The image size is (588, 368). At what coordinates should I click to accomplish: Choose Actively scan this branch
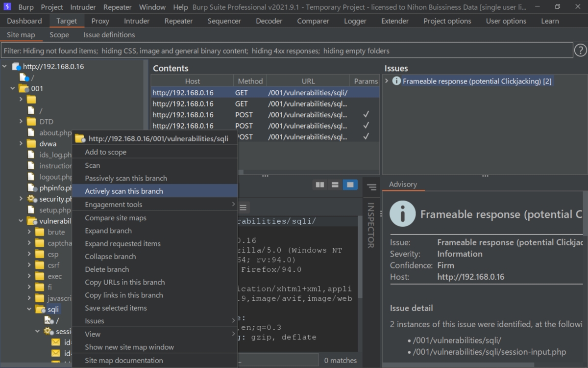click(155, 191)
